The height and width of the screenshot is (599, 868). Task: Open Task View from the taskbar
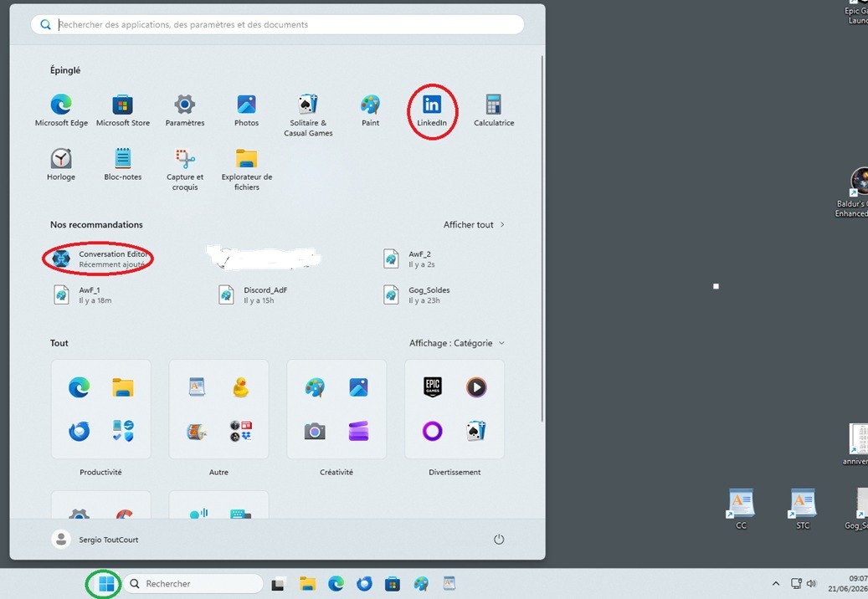[279, 583]
